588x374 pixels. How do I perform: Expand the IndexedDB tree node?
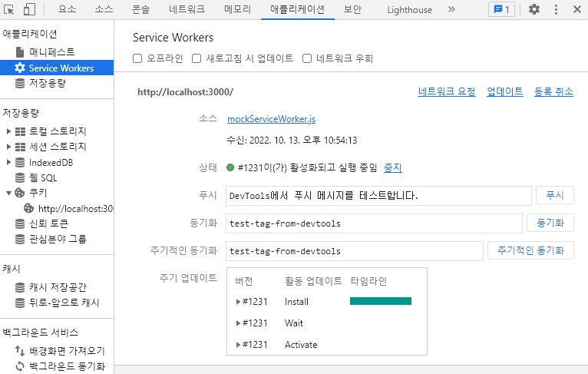click(x=8, y=163)
